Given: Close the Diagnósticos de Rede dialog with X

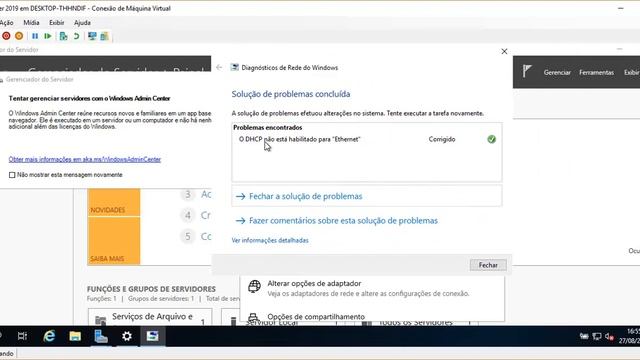Looking at the screenshot, I should click(504, 51).
